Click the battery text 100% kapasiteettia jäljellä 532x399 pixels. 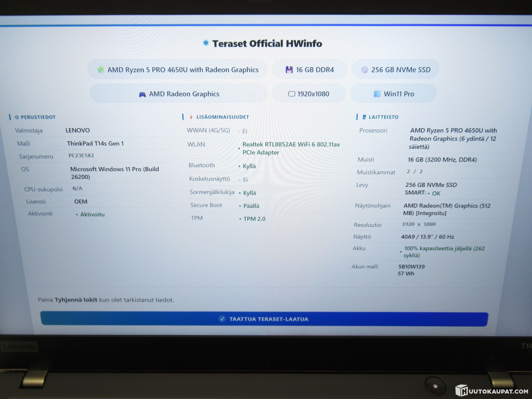tap(444, 252)
